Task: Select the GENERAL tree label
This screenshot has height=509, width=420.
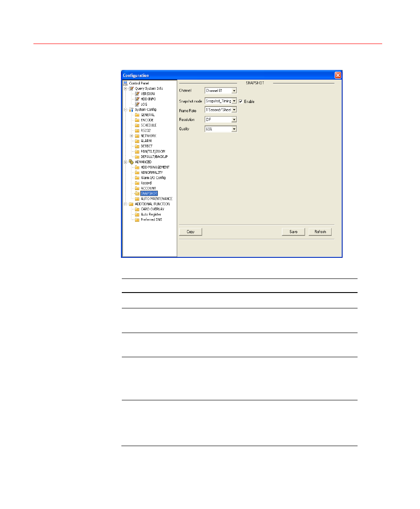Action: [148, 115]
